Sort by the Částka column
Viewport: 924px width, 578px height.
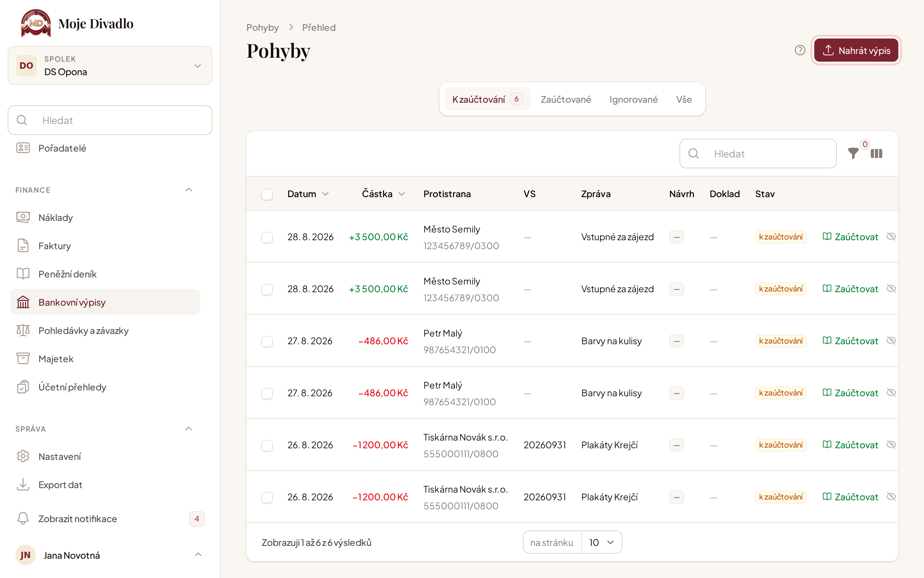383,194
